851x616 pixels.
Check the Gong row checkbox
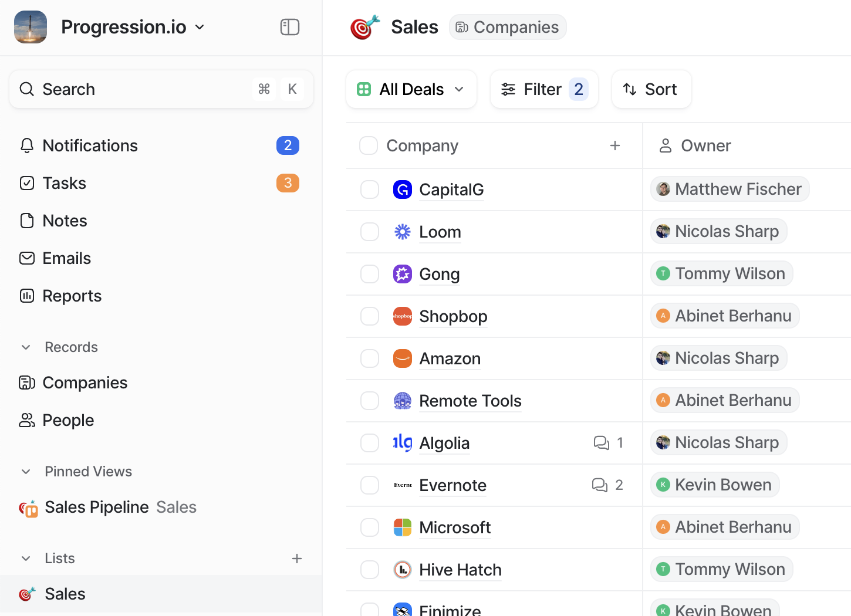pos(370,274)
